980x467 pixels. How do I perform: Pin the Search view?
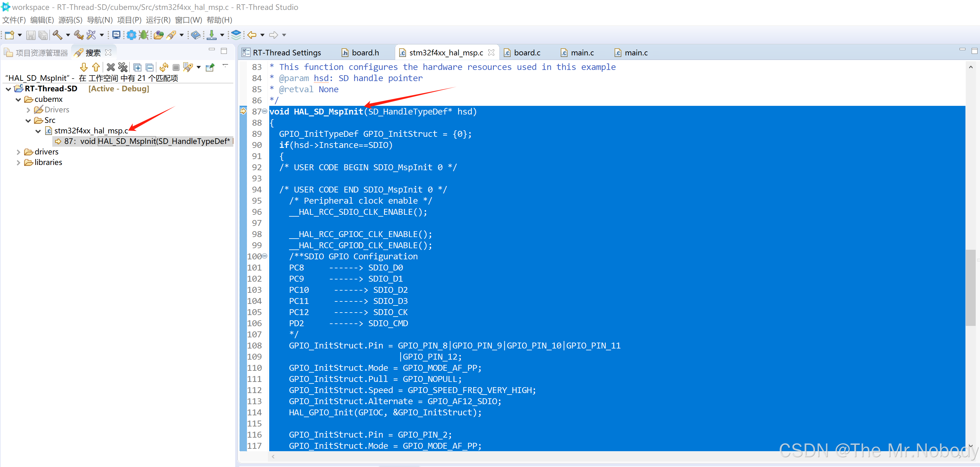pyautogui.click(x=210, y=67)
